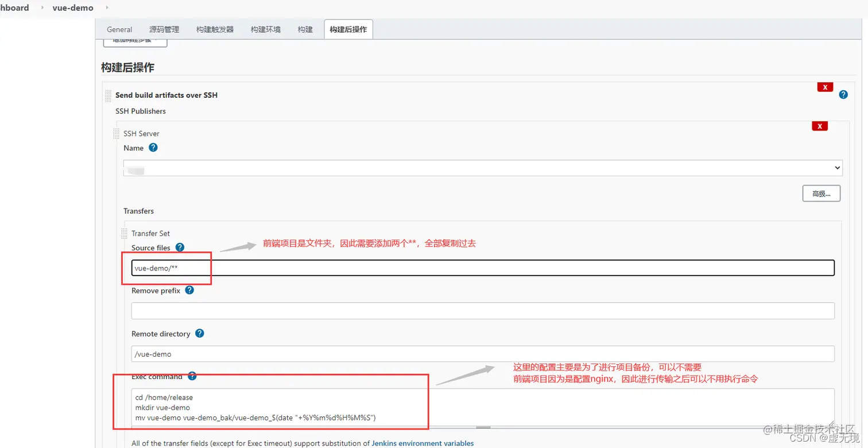Viewport: 868px width, 448px height.
Task: Focus the Remote directory field with /vue-demo
Action: [483, 354]
